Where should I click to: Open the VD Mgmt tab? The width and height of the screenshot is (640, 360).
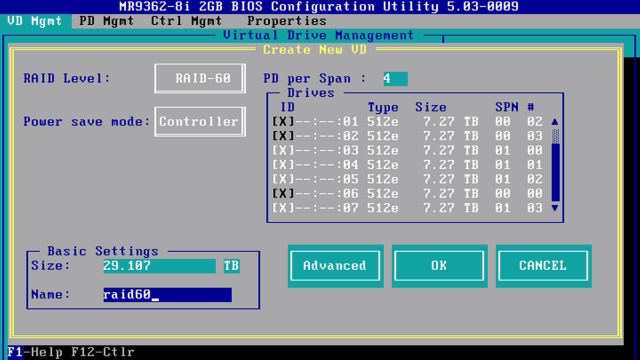(35, 21)
